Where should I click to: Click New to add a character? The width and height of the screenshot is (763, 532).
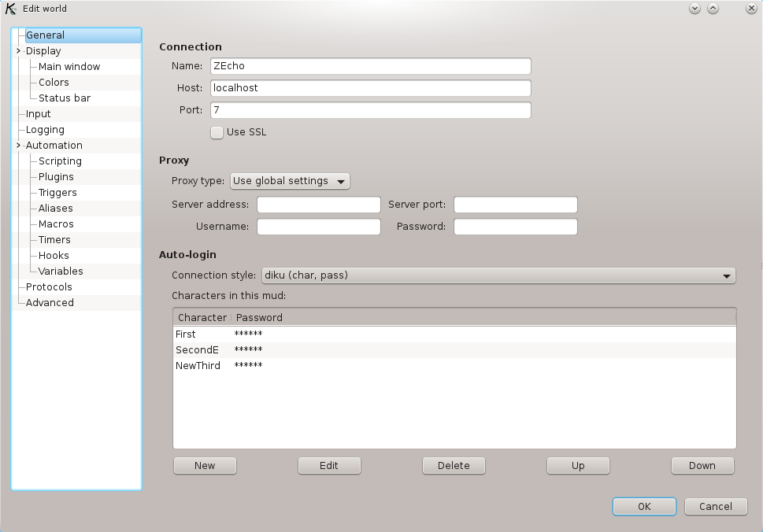click(204, 465)
